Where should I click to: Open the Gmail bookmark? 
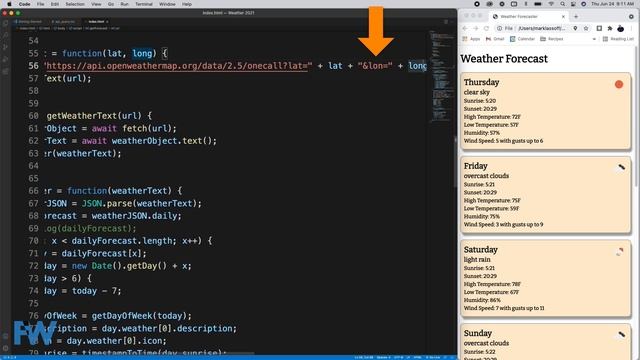click(x=495, y=39)
